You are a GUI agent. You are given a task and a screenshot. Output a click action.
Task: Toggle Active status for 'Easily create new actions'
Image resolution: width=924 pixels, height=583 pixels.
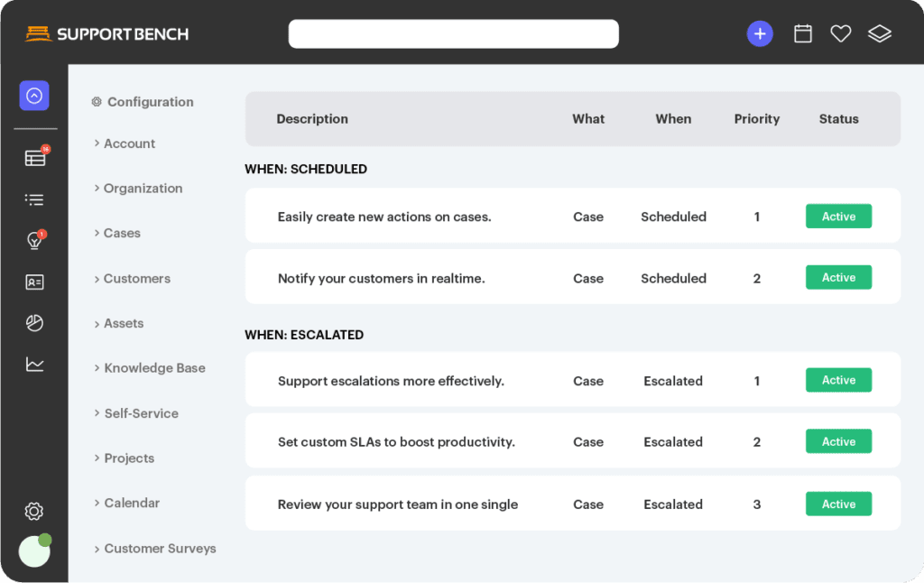(838, 217)
